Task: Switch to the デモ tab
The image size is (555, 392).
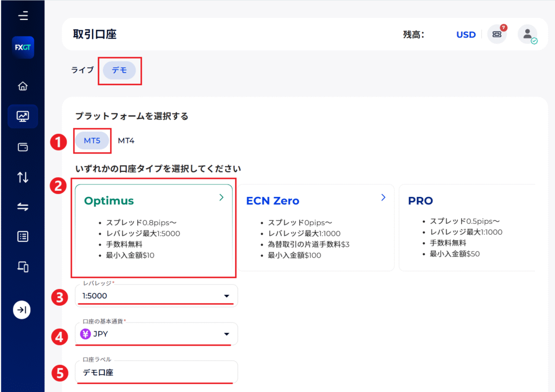Action: [119, 70]
